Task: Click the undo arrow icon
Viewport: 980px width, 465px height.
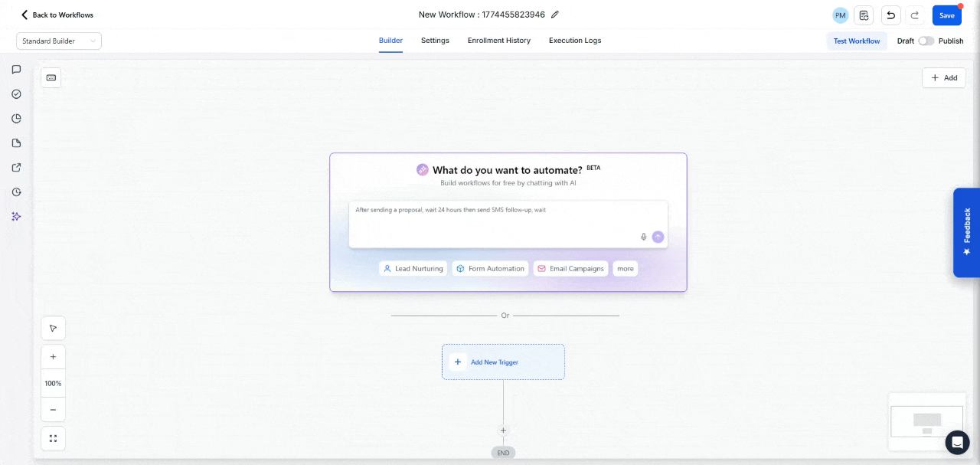Action: [x=890, y=15]
